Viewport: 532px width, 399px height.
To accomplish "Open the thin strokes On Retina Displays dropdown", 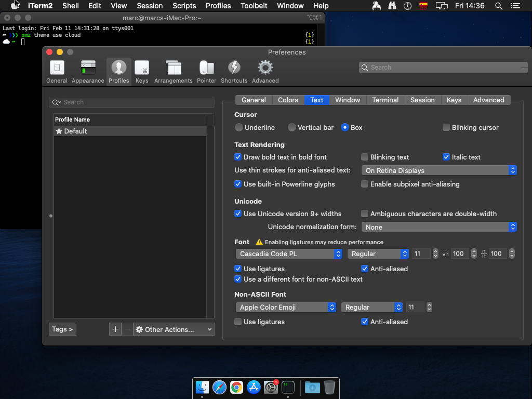I will [x=439, y=170].
